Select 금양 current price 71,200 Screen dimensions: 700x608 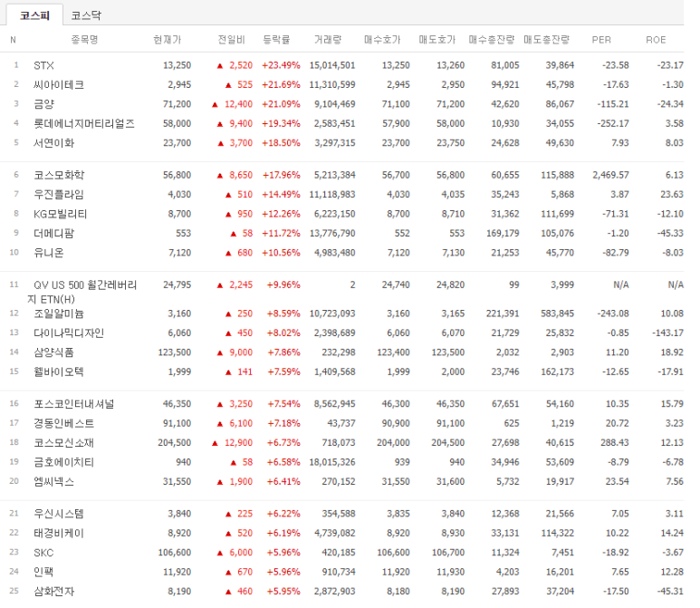[177, 104]
